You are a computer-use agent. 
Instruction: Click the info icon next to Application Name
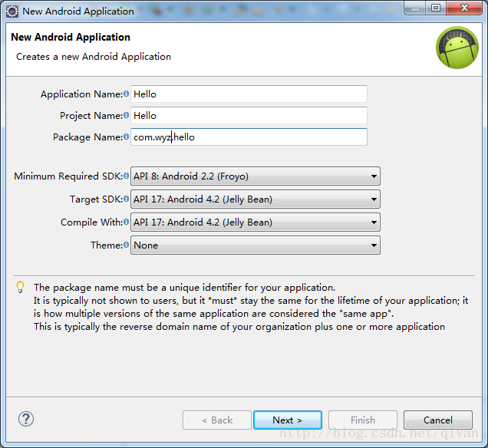[126, 94]
